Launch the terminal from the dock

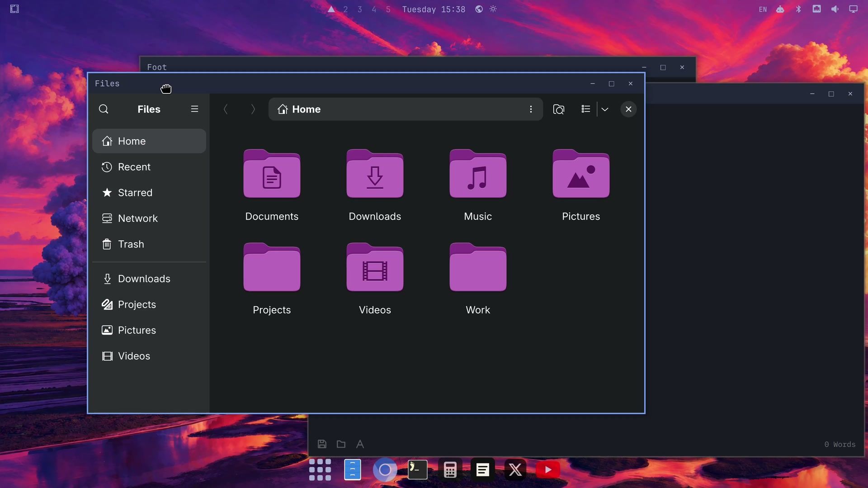tap(418, 470)
